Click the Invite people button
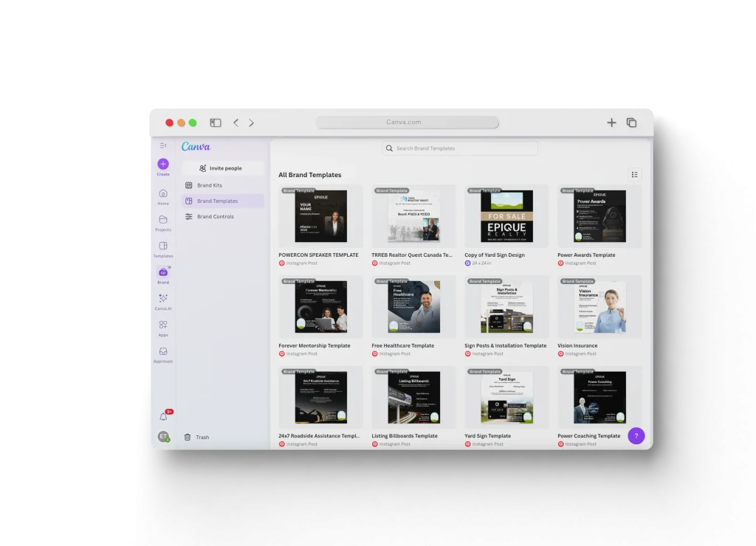The width and height of the screenshot is (756, 546). coord(222,168)
